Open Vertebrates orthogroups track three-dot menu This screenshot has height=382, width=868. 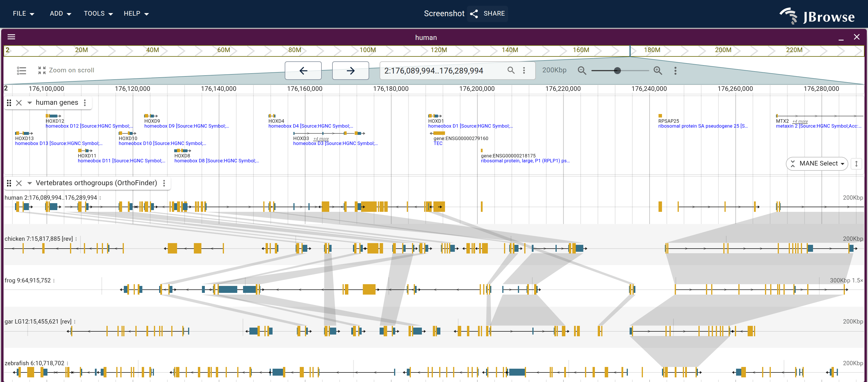164,183
